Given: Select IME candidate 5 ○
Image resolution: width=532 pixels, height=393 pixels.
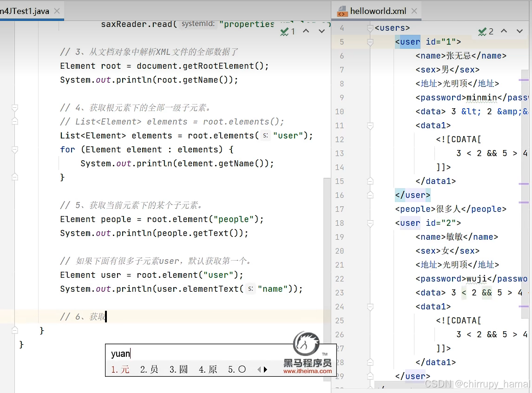Looking at the screenshot, I should coord(237,369).
